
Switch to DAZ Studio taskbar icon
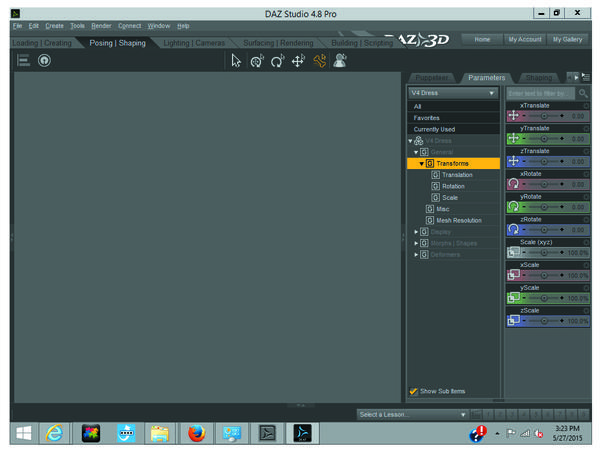click(302, 434)
